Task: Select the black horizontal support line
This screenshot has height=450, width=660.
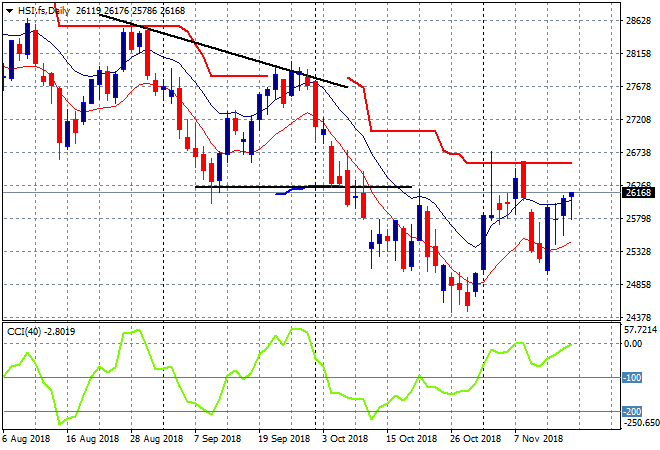Action: tap(303, 186)
